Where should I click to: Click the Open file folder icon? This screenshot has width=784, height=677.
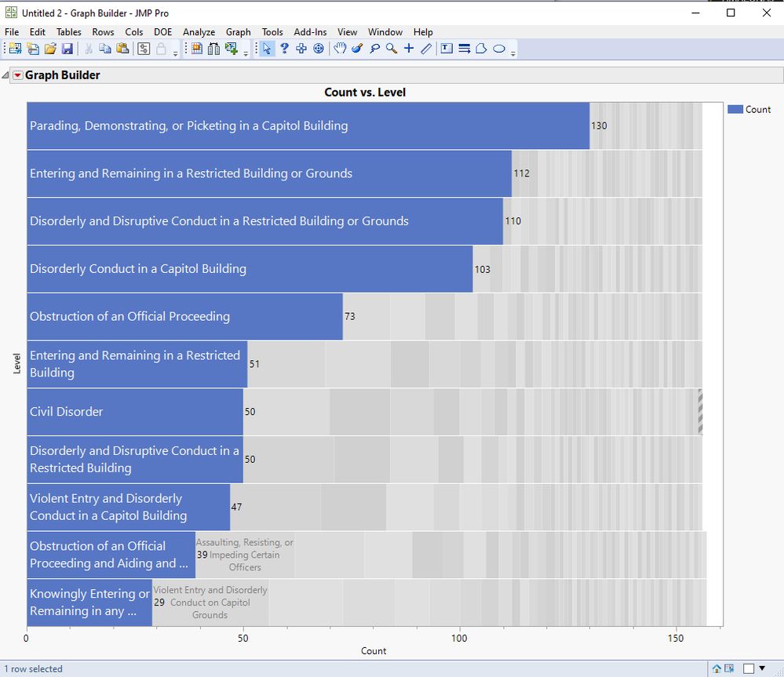click(x=50, y=49)
